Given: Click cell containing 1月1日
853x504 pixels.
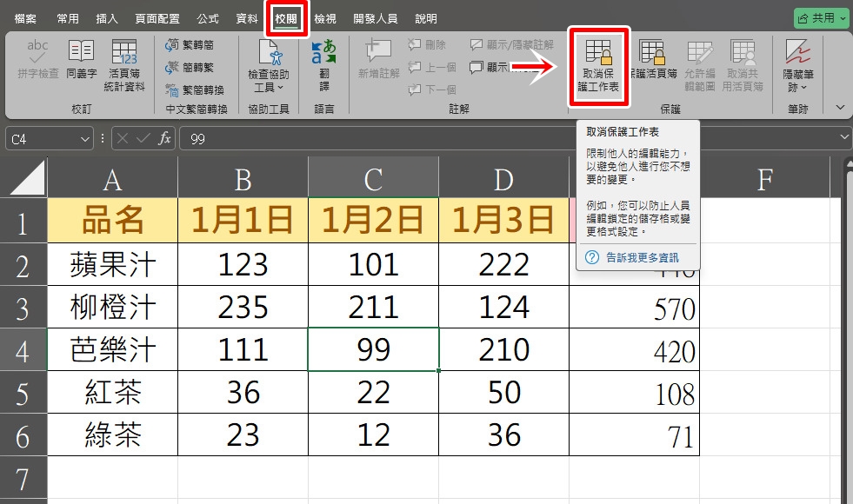Looking at the screenshot, I should (x=243, y=220).
